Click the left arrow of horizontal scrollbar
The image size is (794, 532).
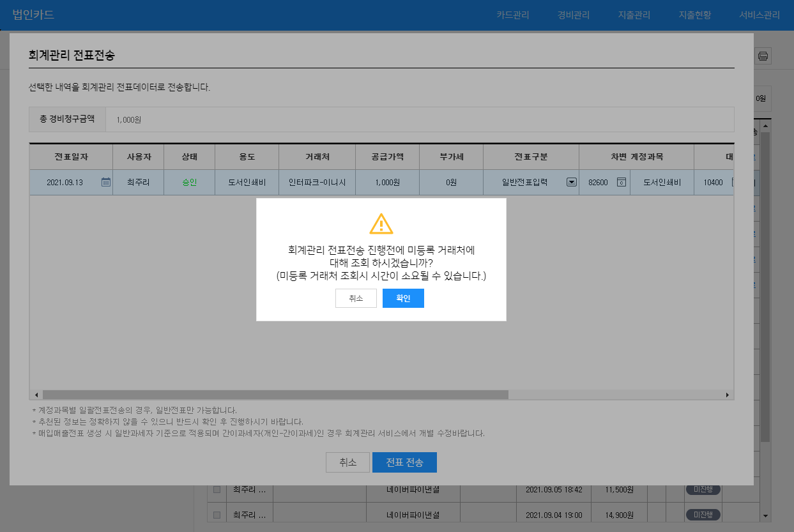[36, 395]
